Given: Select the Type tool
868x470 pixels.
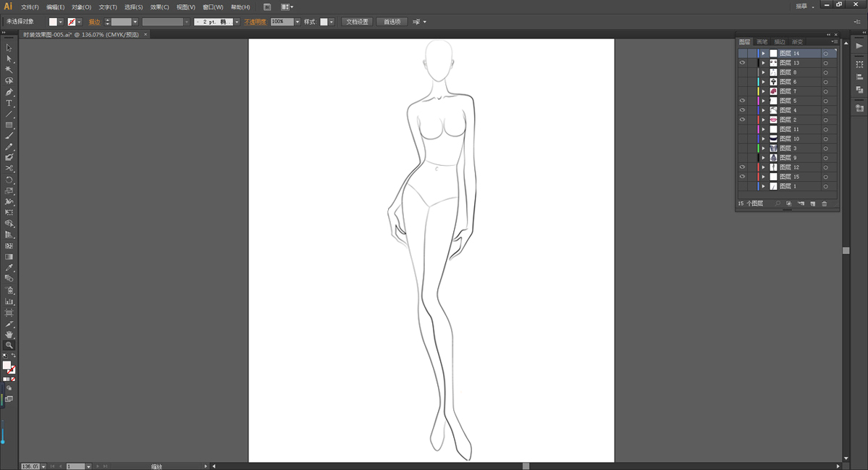Looking at the screenshot, I should click(x=9, y=103).
